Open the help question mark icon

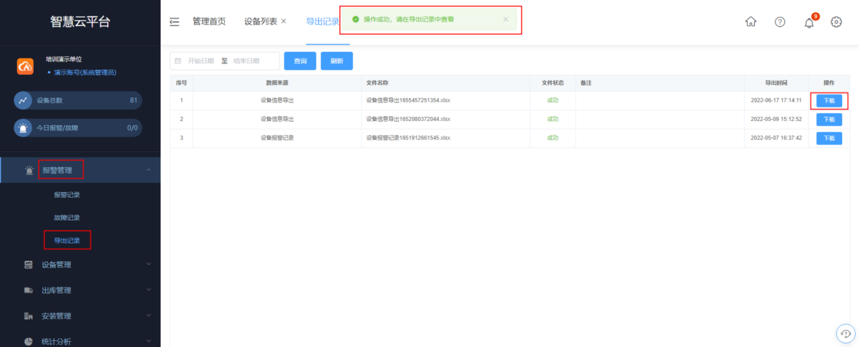click(x=780, y=22)
